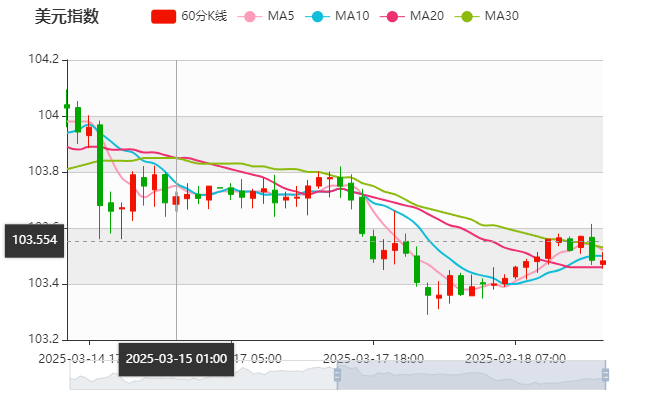Toggle the MA10 legend label text
670x400 pixels.
pyautogui.click(x=352, y=17)
